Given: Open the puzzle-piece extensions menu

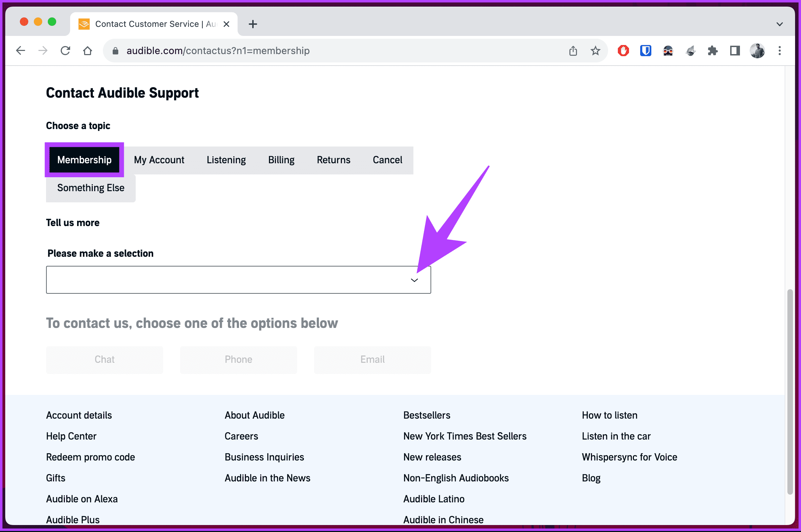Looking at the screenshot, I should (x=712, y=51).
